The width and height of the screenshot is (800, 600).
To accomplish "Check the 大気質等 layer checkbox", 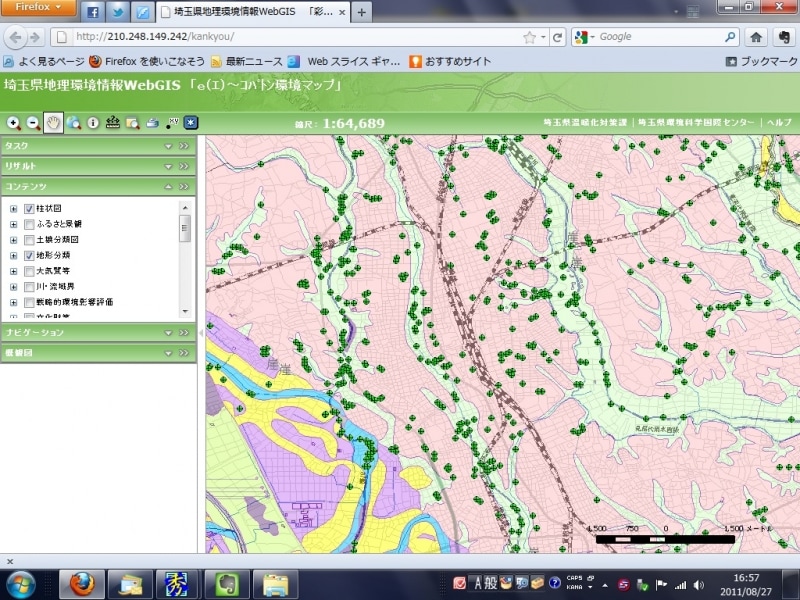I will pos(29,271).
